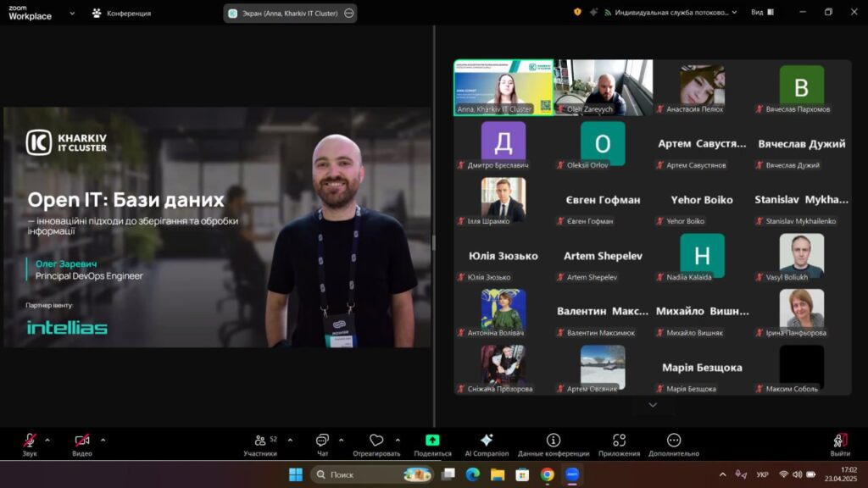The height and width of the screenshot is (488, 868).
Task: Select Oleh Zarevych video thumbnail
Action: [x=603, y=87]
